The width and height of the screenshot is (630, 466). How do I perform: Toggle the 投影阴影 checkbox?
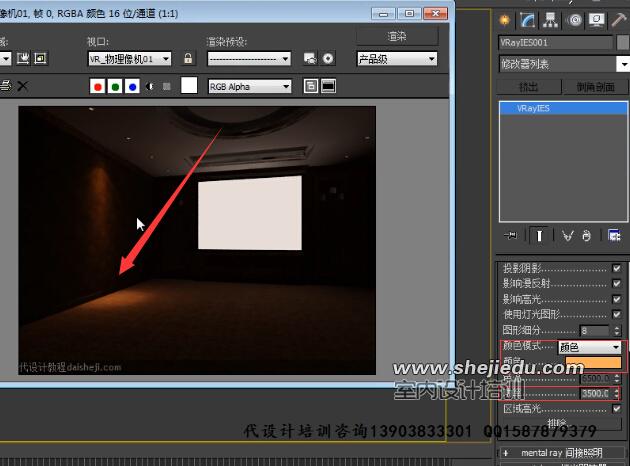616,269
